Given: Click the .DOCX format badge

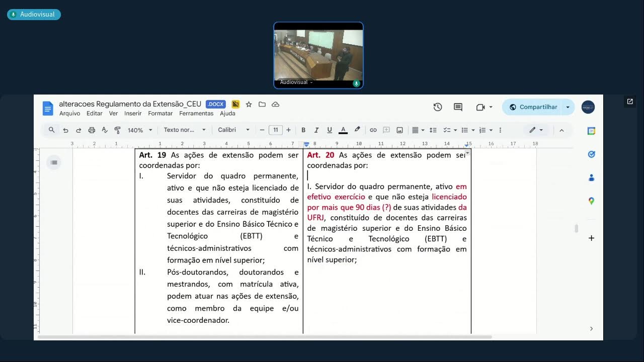Looking at the screenshot, I should [215, 104].
